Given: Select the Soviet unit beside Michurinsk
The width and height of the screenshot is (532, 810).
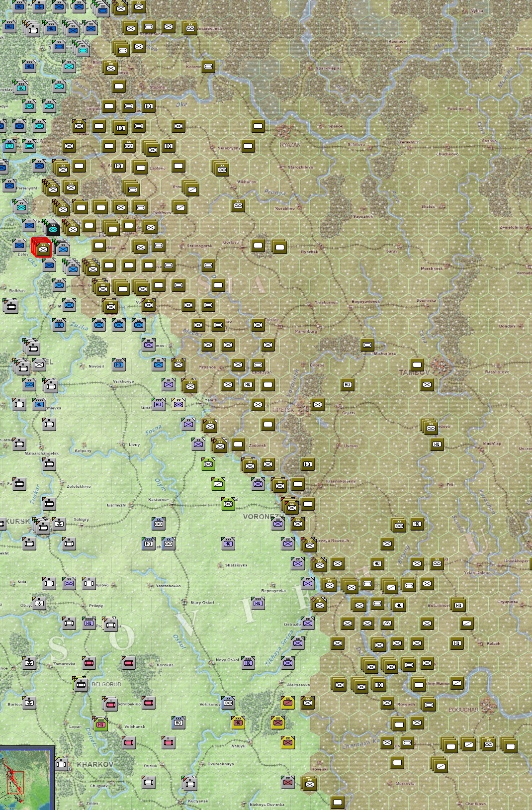Looking at the screenshot, I should click(x=367, y=345).
